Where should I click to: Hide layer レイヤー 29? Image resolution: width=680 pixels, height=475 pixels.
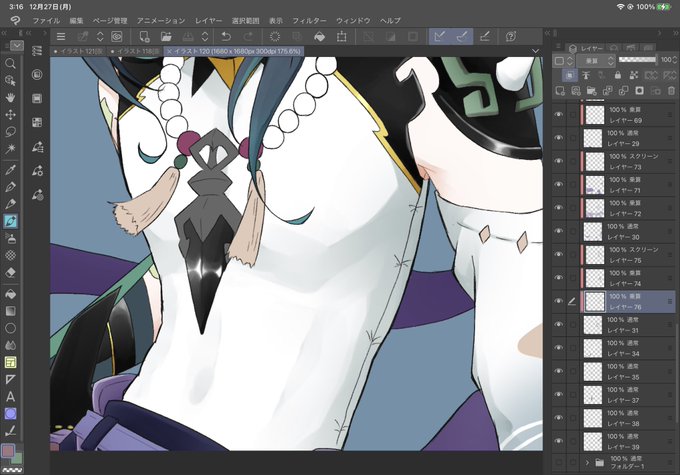click(x=559, y=138)
